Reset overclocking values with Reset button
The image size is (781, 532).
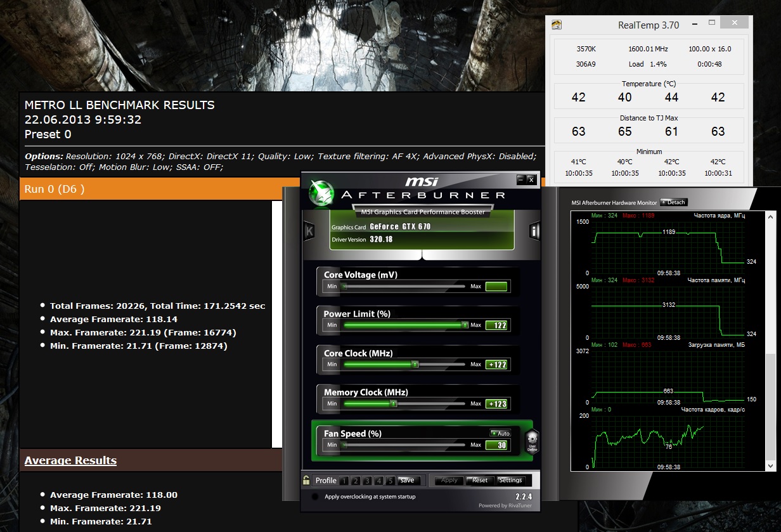(480, 480)
